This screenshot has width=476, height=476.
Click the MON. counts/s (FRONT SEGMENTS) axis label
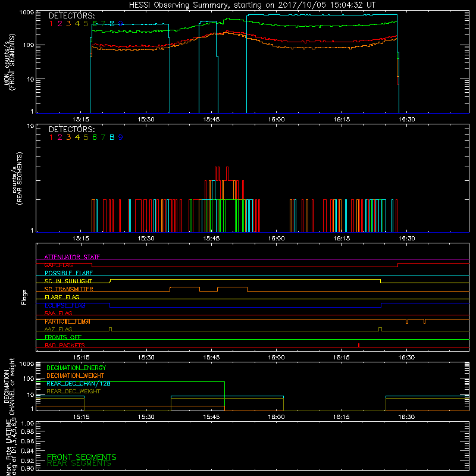click(10, 62)
